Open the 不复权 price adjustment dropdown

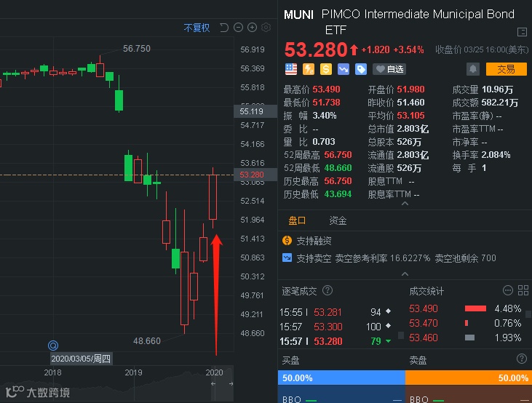coord(196,28)
